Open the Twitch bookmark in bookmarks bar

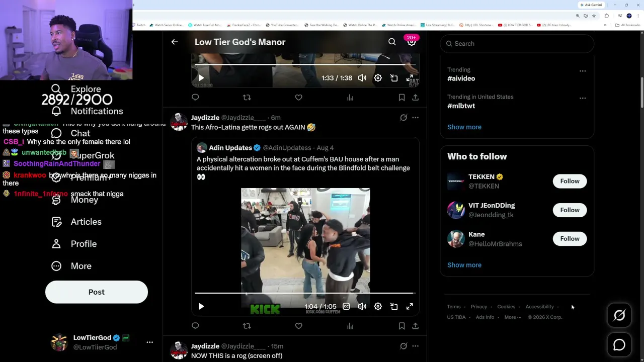click(139, 25)
